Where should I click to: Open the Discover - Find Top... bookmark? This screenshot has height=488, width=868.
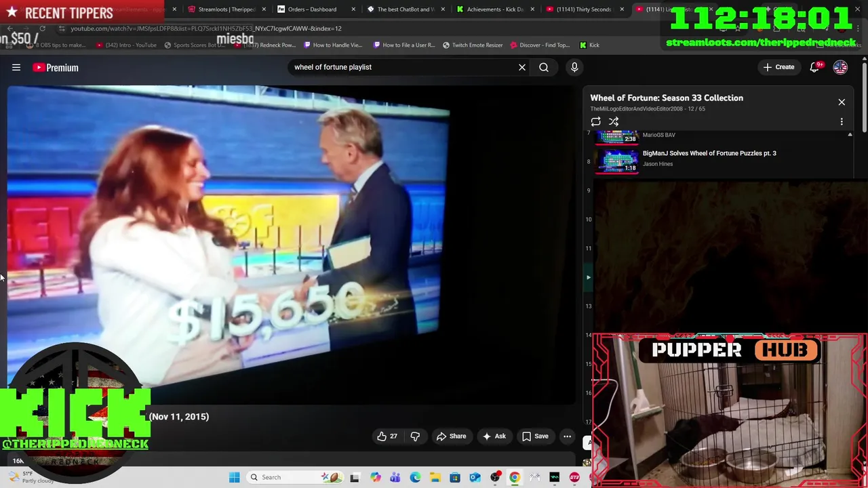click(x=540, y=45)
